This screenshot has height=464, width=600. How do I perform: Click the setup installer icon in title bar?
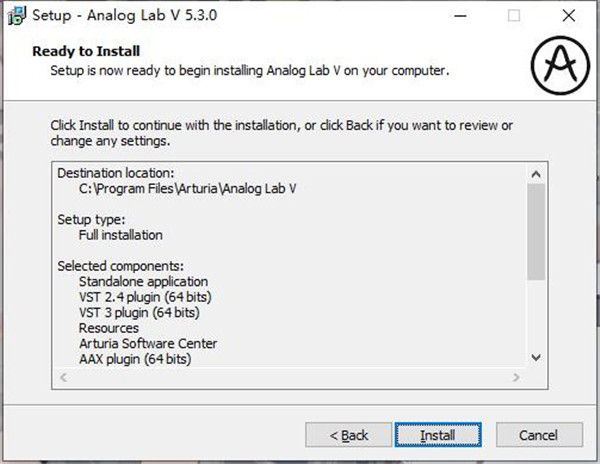17,16
